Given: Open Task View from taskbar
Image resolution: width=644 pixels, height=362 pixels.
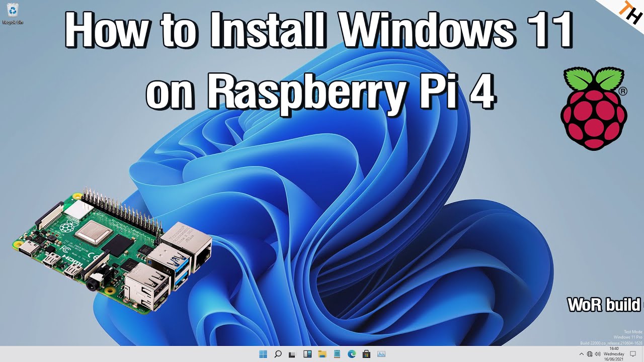Looking at the screenshot, I should tap(292, 354).
